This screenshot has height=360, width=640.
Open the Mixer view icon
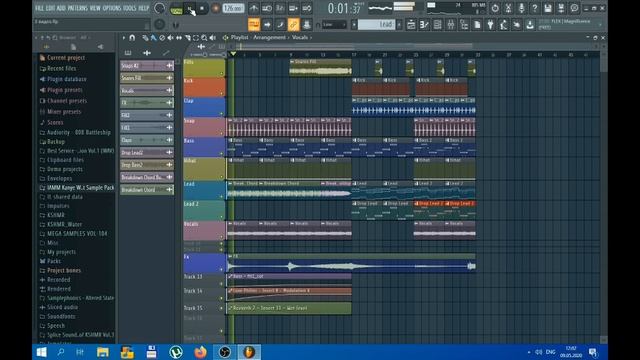click(451, 25)
